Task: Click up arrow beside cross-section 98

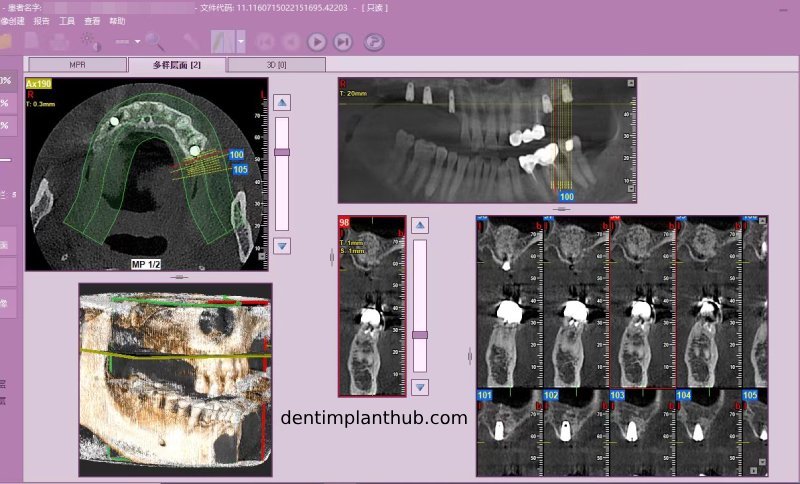Action: (420, 225)
